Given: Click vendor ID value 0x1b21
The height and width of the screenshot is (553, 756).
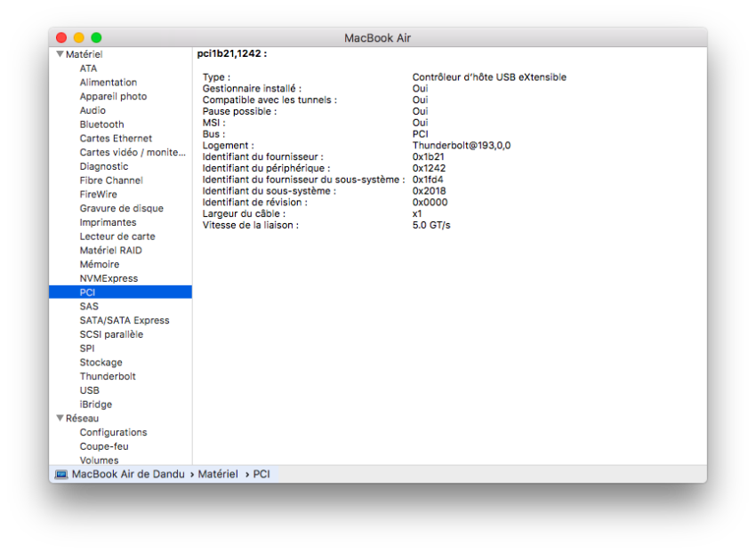Looking at the screenshot, I should pyautogui.click(x=428, y=156).
